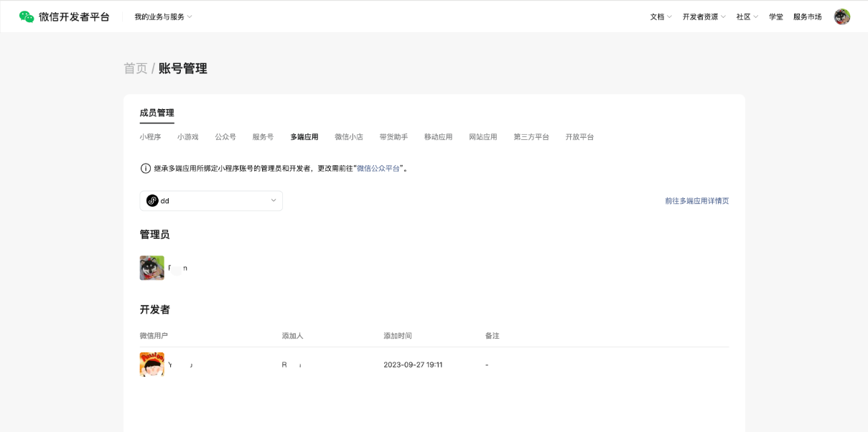This screenshot has height=432, width=868.
Task: Go to 首页 in breadcrumb
Action: (135, 69)
